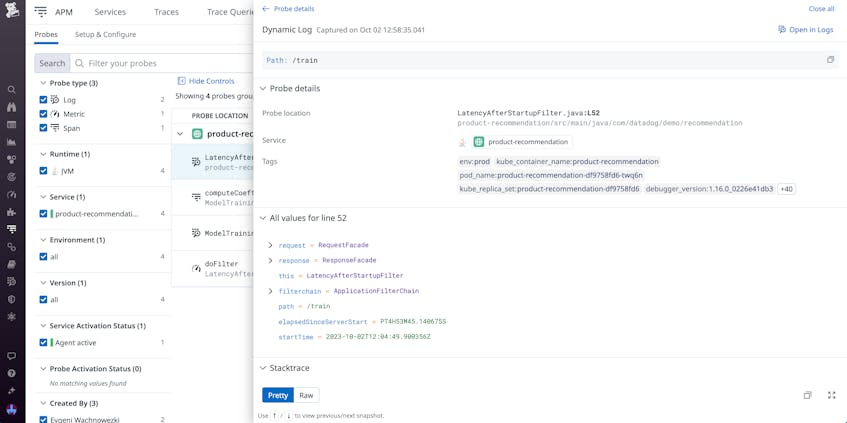
Task: Copy the stacktrace to clipboard
Action: 807,395
